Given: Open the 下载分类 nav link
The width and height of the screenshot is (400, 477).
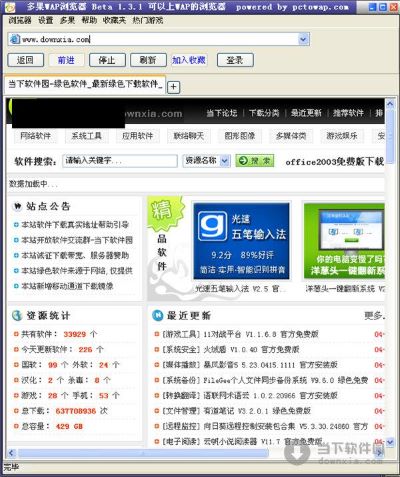Looking at the screenshot, I should click(x=264, y=113).
